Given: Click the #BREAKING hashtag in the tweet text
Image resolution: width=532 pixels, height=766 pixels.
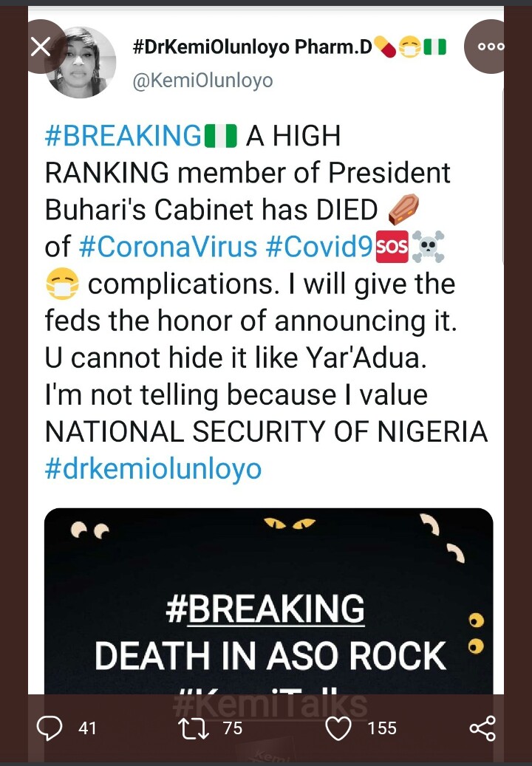Looking at the screenshot, I should tap(123, 136).
